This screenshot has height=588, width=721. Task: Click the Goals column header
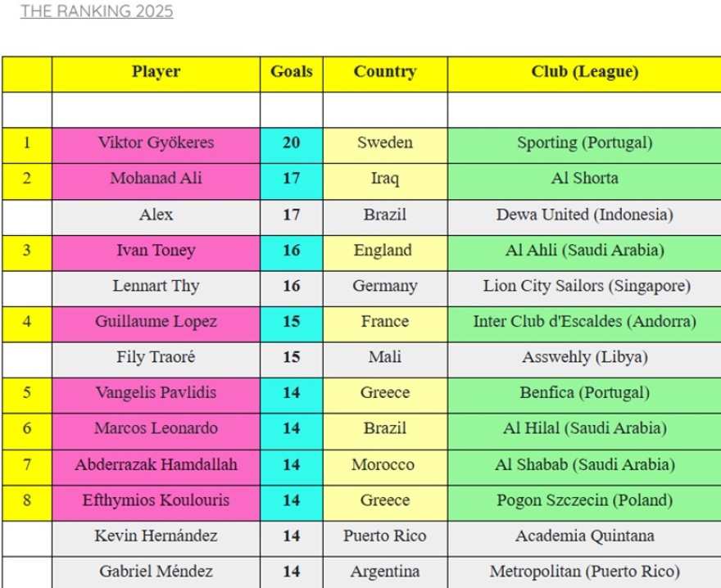pyautogui.click(x=292, y=72)
